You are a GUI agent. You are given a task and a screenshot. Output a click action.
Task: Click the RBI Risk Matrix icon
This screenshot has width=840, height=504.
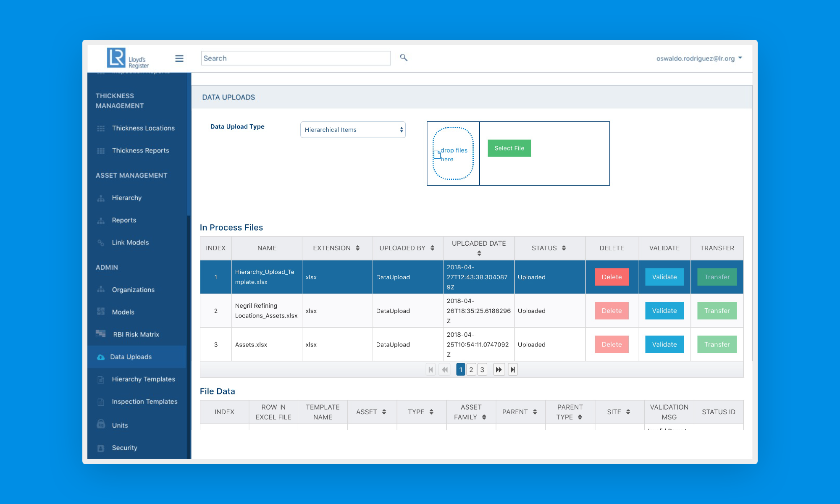coord(101,334)
